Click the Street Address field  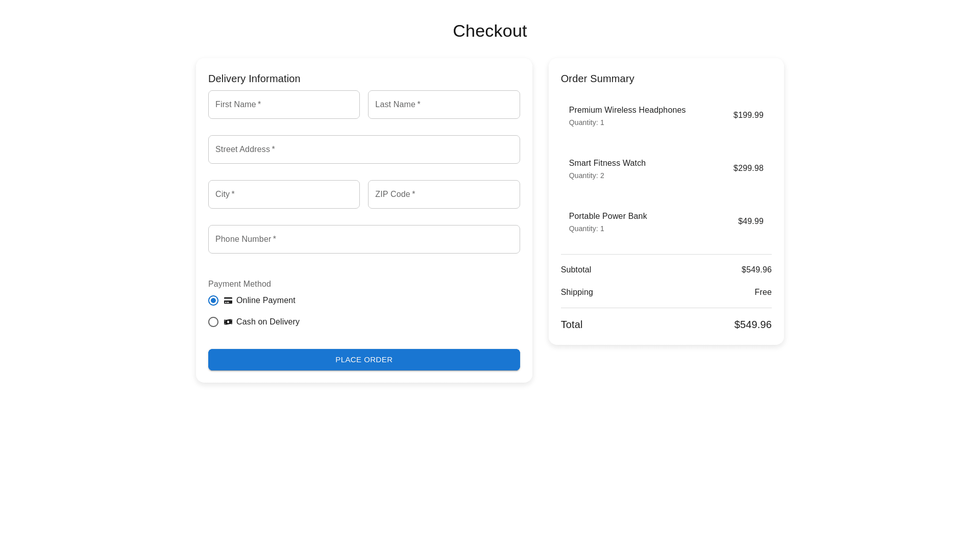click(364, 149)
